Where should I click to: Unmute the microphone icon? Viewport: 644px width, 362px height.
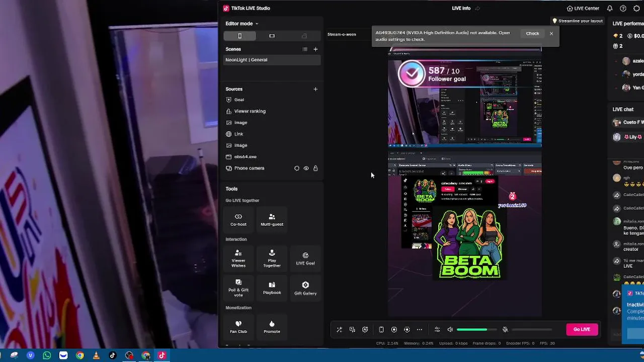[505, 330]
